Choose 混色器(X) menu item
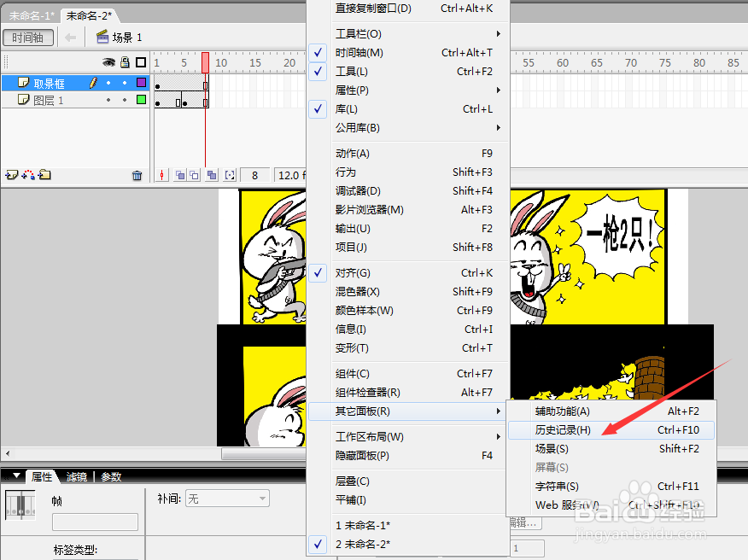 pos(408,291)
